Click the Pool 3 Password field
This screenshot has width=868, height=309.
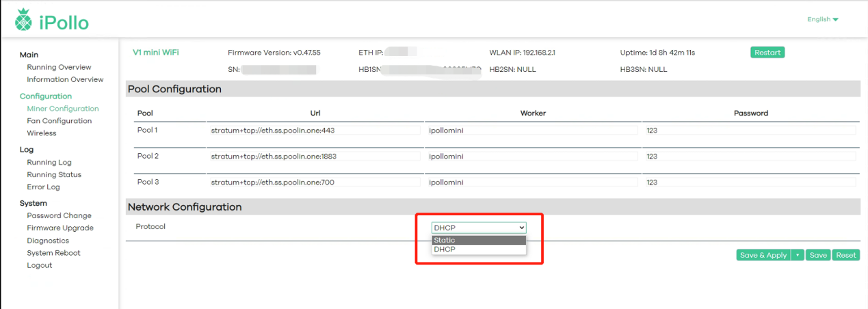coord(750,183)
